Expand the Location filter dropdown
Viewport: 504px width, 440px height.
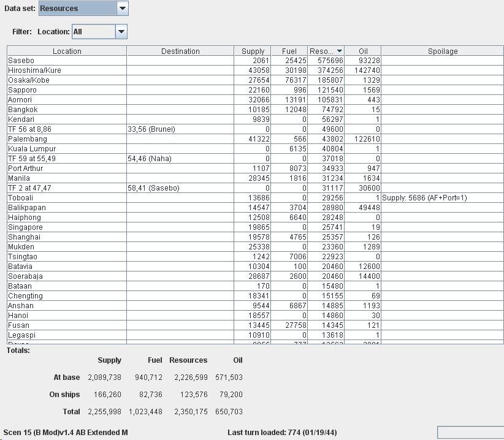click(x=121, y=31)
